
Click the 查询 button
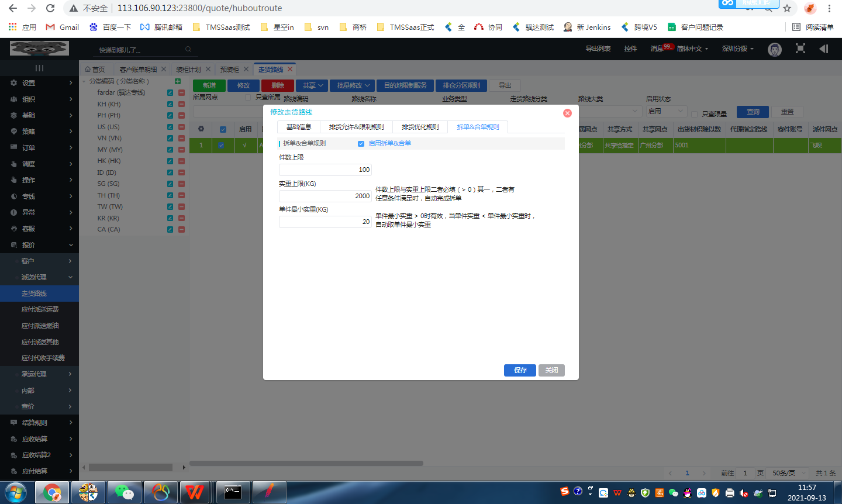753,112
